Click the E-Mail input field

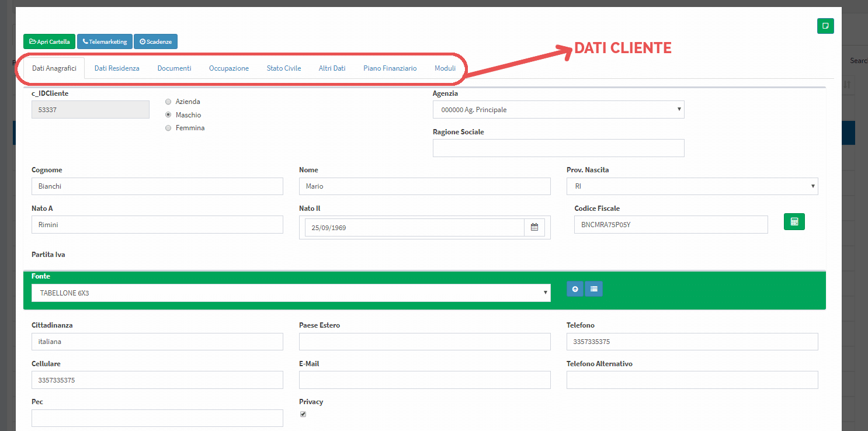click(425, 380)
